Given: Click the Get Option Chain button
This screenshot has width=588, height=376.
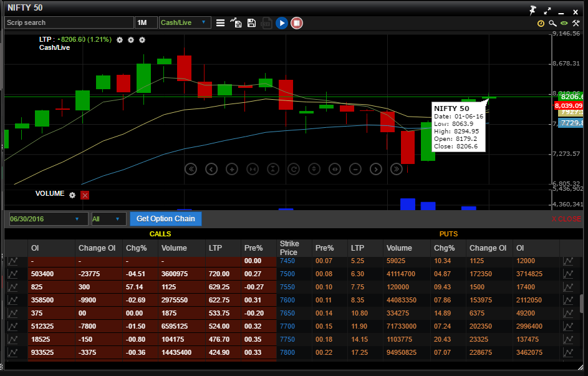Looking at the screenshot, I should pos(166,219).
